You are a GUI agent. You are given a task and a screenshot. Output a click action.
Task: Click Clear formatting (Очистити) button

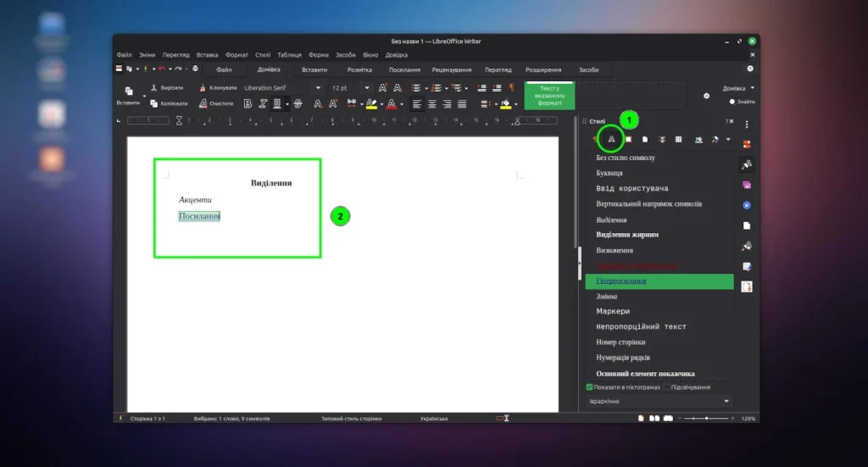216,103
